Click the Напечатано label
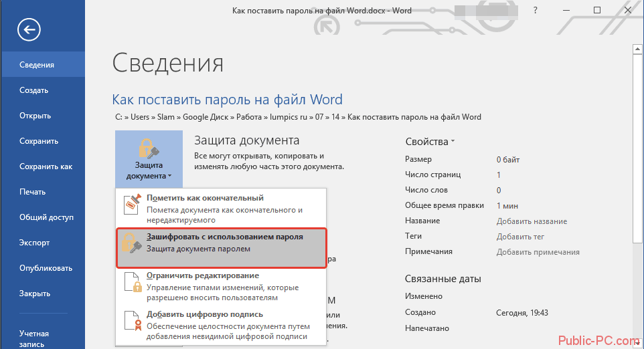 point(426,328)
